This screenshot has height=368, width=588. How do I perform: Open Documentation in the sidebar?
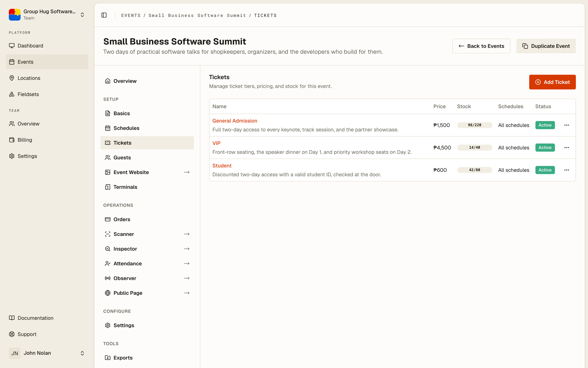click(47, 318)
